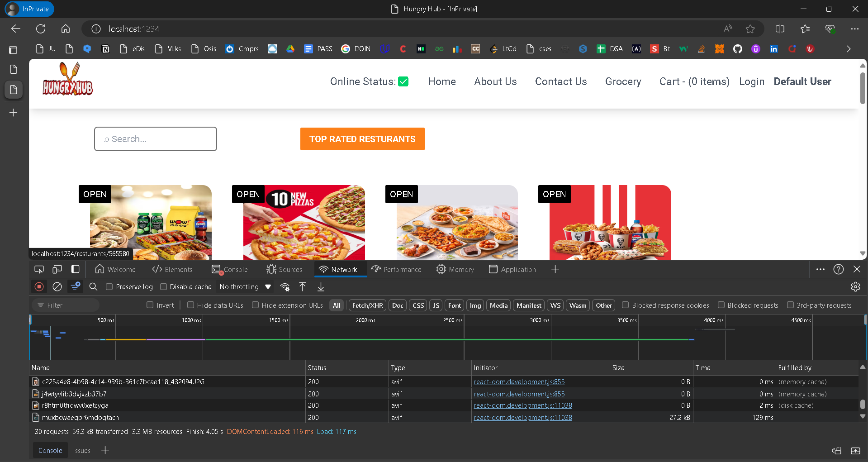The height and width of the screenshot is (462, 868).
Task: Select request muxbcwaegpr6mdogtach row
Action: [443, 417]
